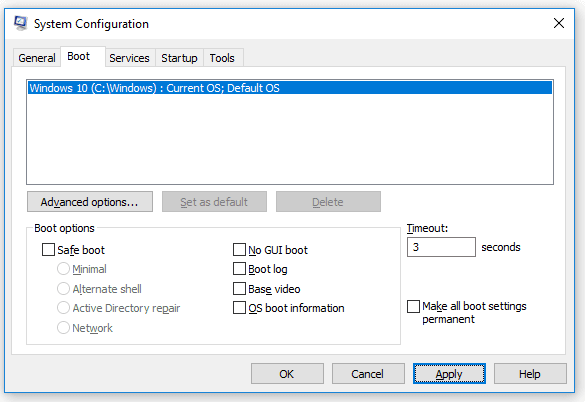Check the Base video option

click(239, 289)
